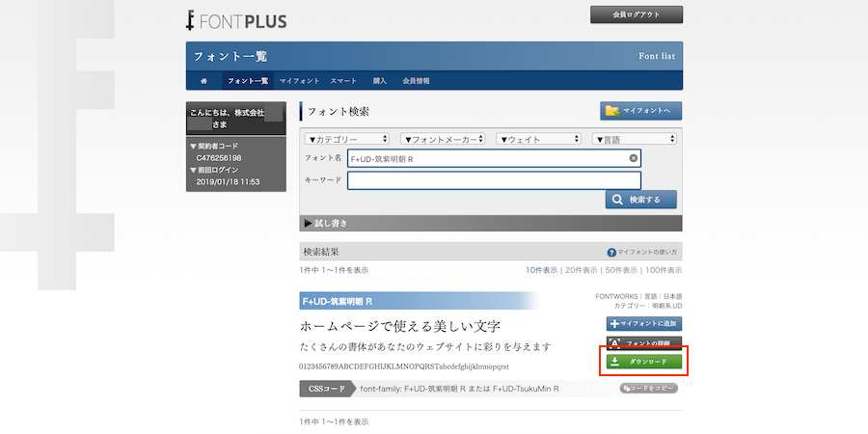The image size is (868, 434).
Task: Click the CSSコード label
Action: pyautogui.click(x=327, y=389)
